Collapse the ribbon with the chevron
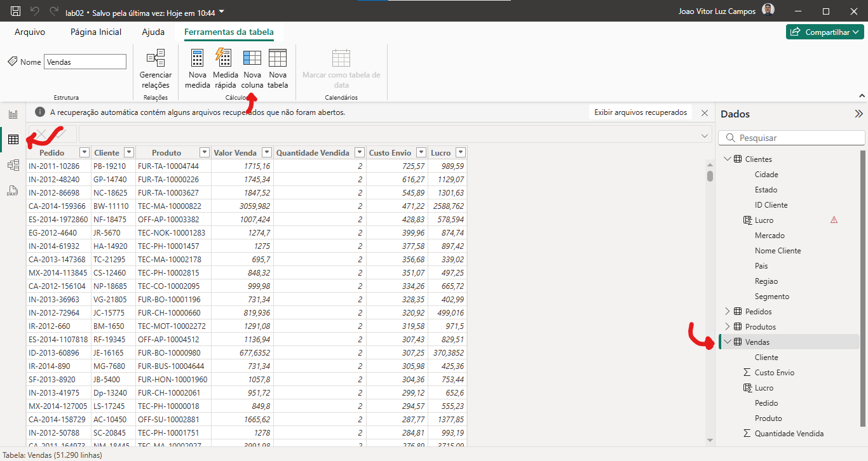Viewport: 868px width, 461px height. point(862,96)
